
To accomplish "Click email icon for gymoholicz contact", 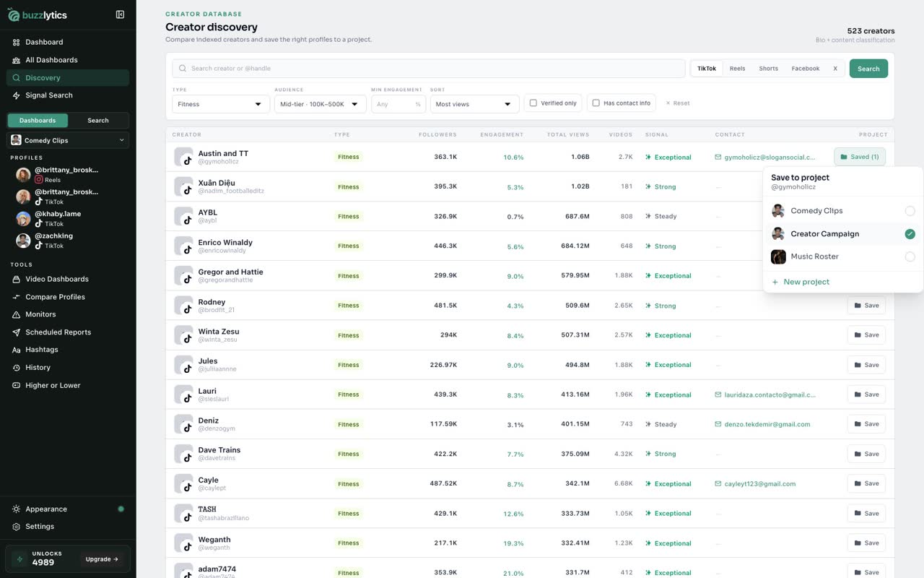I will point(718,157).
